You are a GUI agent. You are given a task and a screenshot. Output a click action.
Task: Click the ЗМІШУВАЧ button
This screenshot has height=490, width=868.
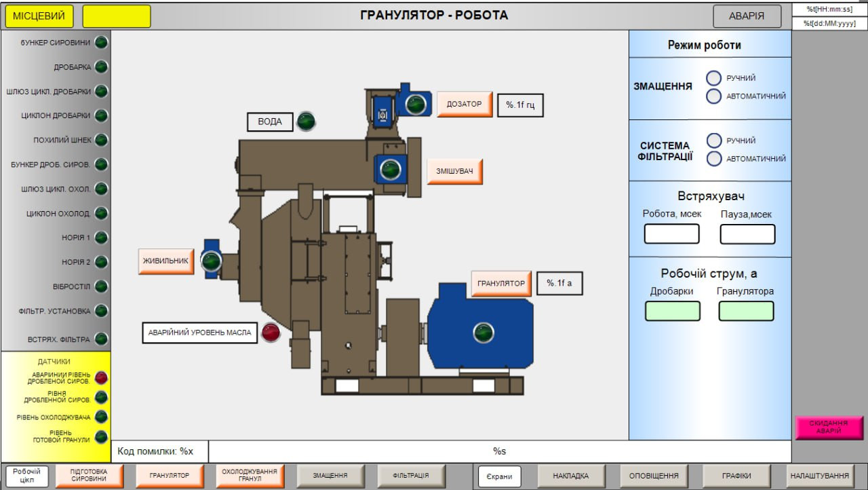pyautogui.click(x=454, y=171)
